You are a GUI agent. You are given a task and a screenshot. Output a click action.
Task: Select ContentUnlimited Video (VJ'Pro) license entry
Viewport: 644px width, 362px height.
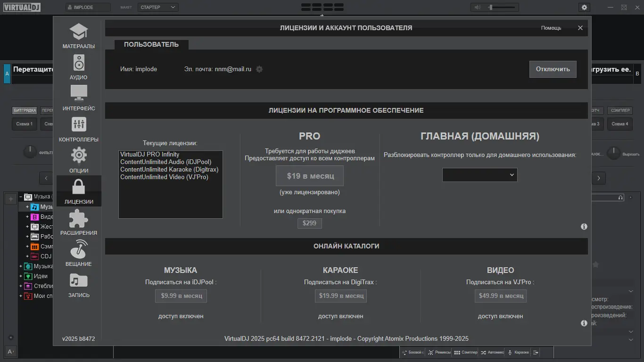coord(171,177)
